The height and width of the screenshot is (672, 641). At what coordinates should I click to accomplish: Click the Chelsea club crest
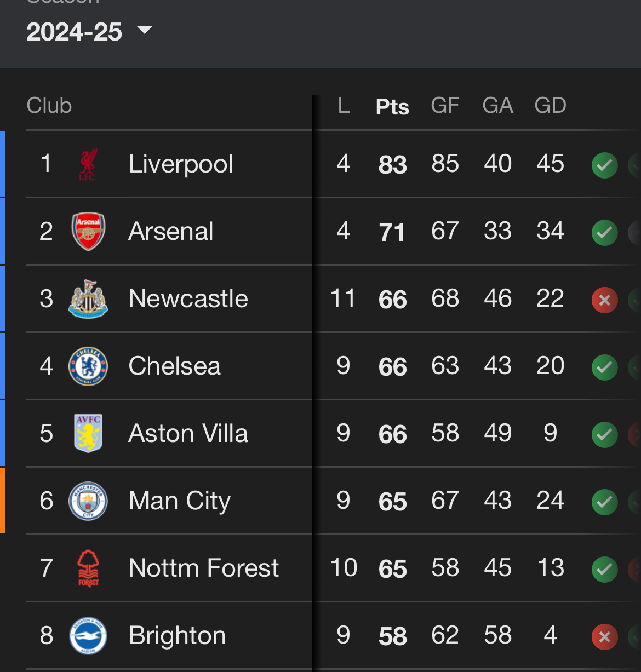click(88, 366)
